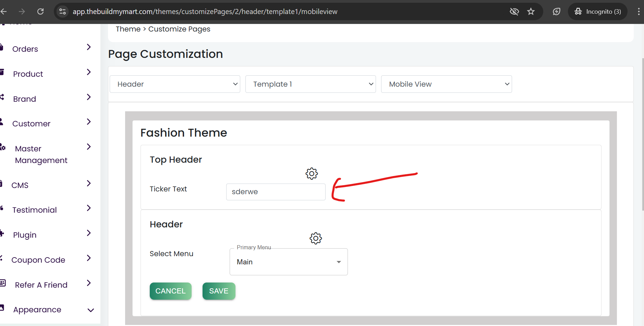Screen dimensions: 644x326
Task: Click the Top Header section title
Action: pyautogui.click(x=176, y=160)
